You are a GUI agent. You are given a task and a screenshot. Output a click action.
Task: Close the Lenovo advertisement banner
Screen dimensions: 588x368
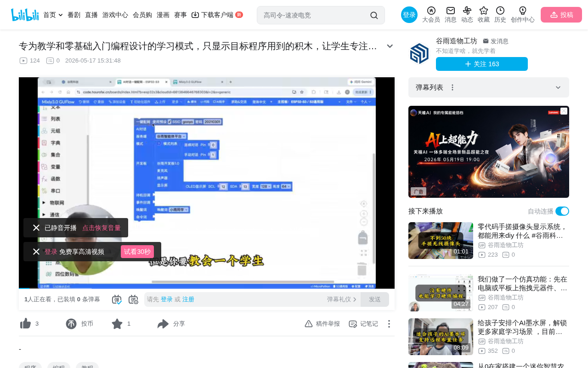[564, 111]
